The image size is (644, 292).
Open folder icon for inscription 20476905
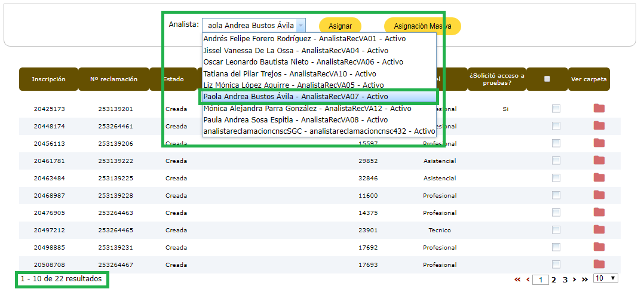[x=599, y=213]
